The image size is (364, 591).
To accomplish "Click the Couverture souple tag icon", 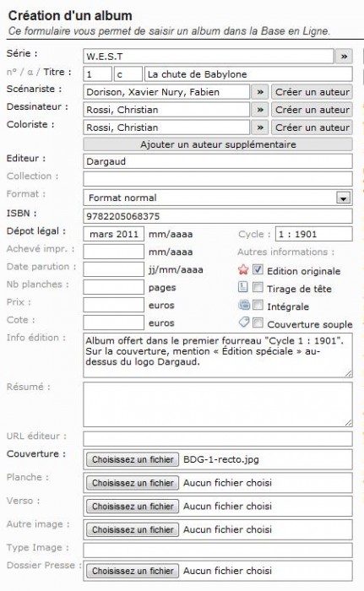I will pyautogui.click(x=244, y=323).
